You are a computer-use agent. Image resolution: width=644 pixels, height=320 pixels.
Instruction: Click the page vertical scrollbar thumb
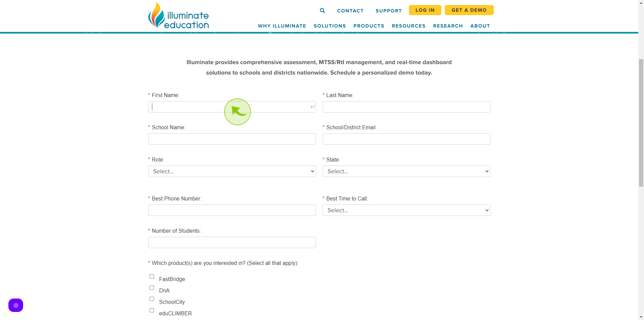(641, 123)
